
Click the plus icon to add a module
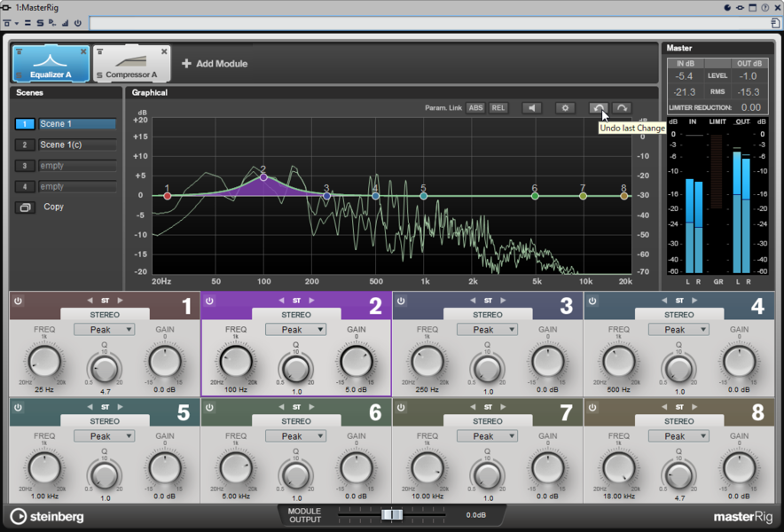click(186, 64)
